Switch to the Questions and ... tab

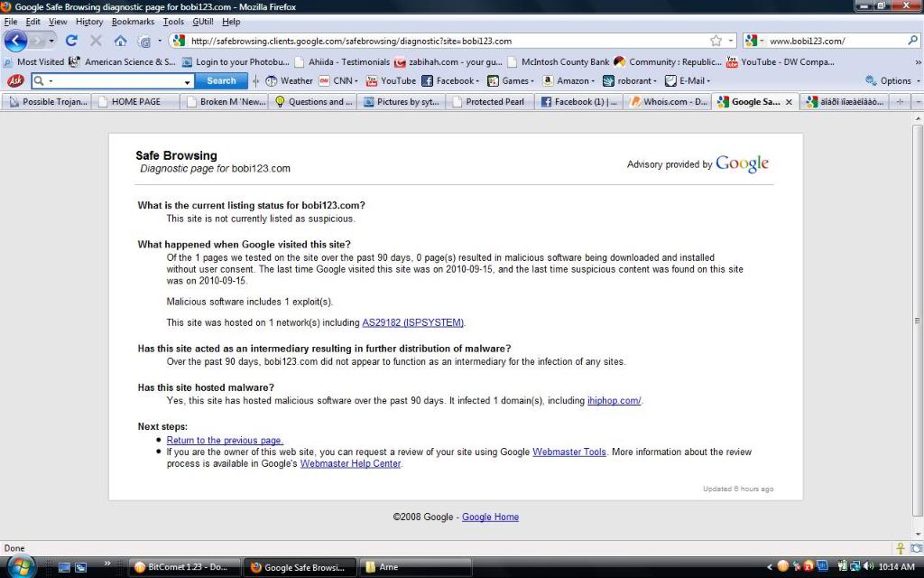(x=313, y=101)
